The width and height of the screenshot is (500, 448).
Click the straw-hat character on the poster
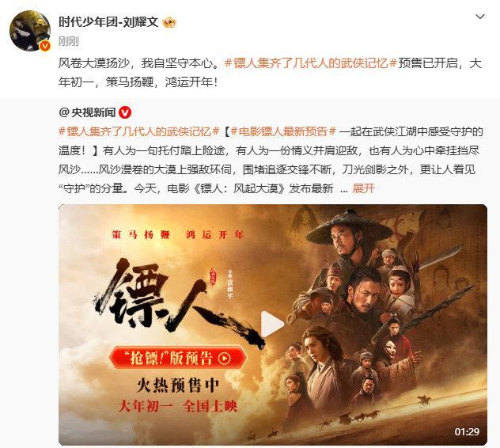point(348,234)
